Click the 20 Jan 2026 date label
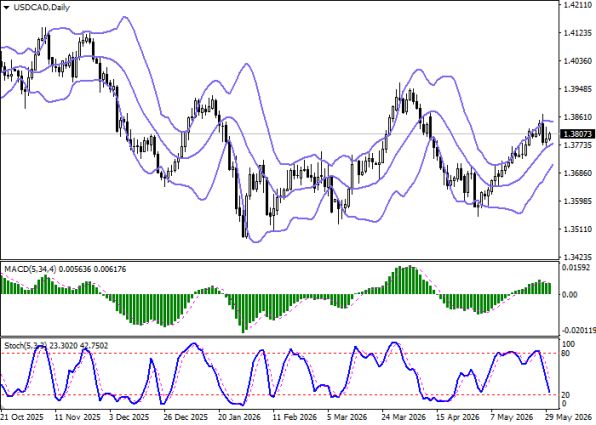 click(240, 417)
